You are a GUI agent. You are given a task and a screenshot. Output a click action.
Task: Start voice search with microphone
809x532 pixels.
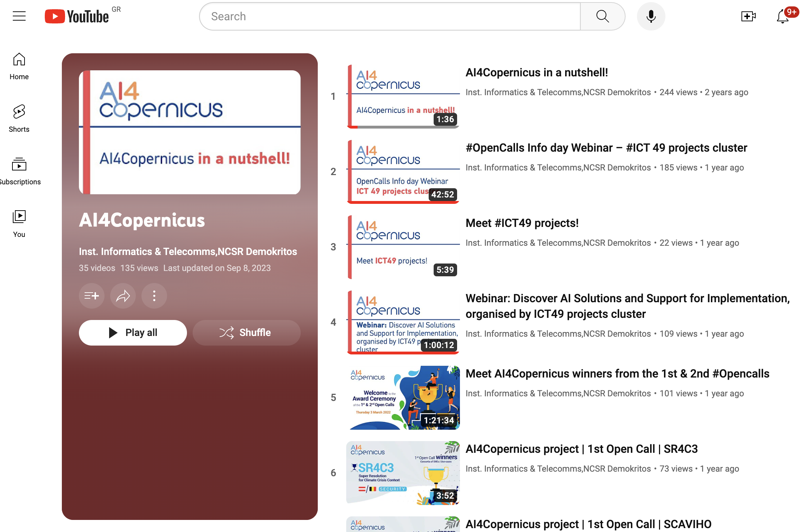(651, 16)
